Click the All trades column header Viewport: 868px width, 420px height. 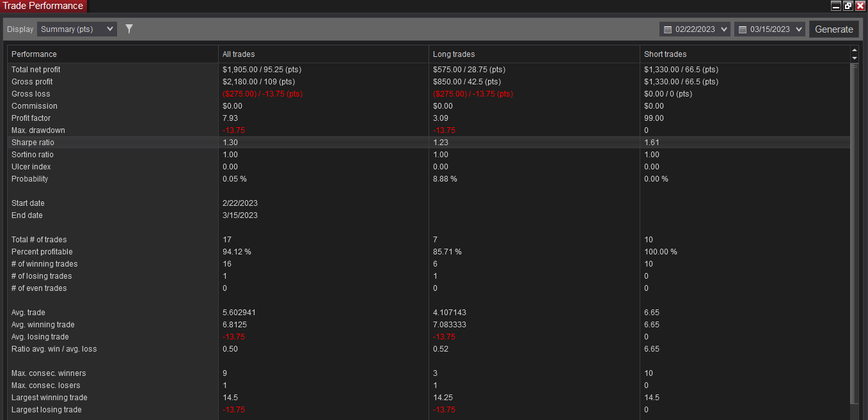click(x=324, y=54)
